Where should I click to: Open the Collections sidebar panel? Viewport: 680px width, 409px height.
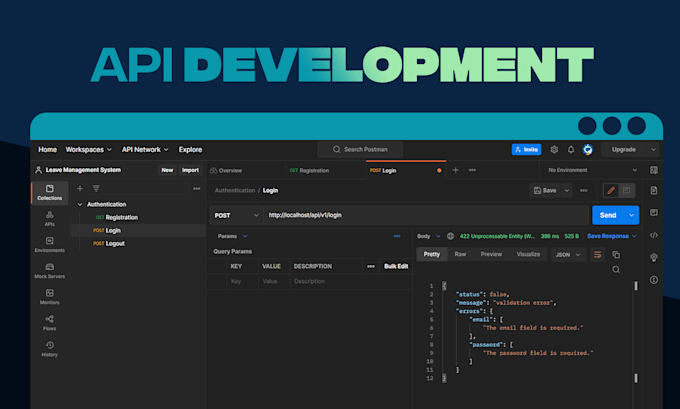click(x=49, y=192)
